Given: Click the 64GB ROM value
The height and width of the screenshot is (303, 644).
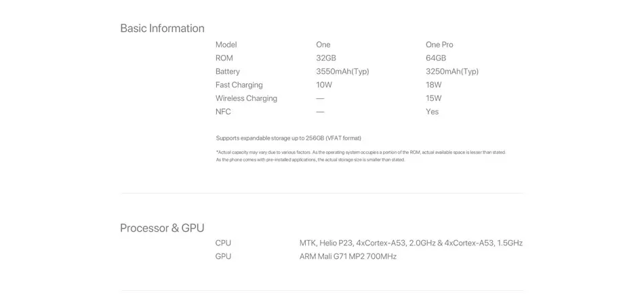Looking at the screenshot, I should (436, 58).
